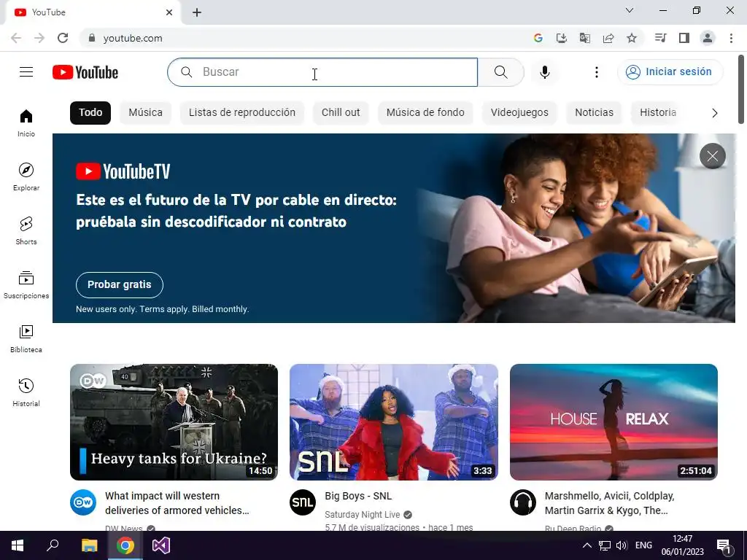Click Iniciar sesión button
The width and height of the screenshot is (747, 560).
pos(670,72)
